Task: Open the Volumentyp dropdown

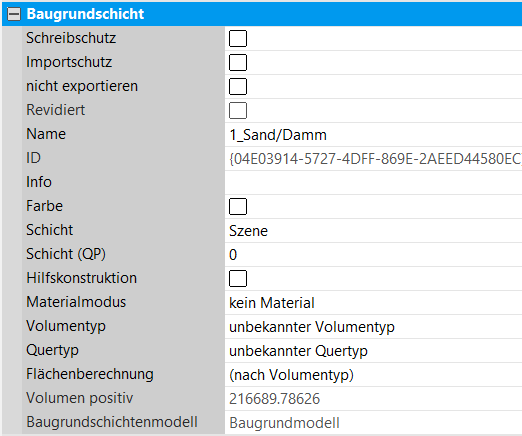Action: pos(373,327)
